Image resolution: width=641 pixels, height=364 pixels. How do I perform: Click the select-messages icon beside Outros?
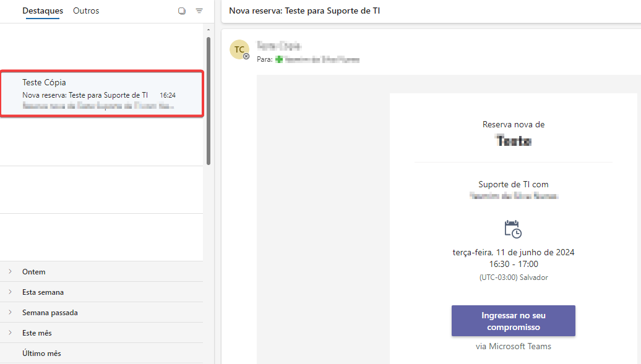pos(182,11)
